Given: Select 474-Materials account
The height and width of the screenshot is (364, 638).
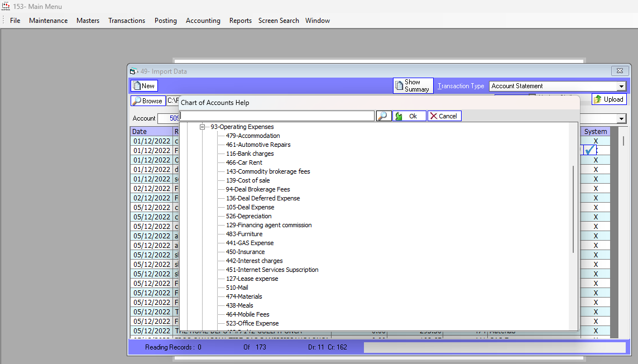Looking at the screenshot, I should 244,297.
